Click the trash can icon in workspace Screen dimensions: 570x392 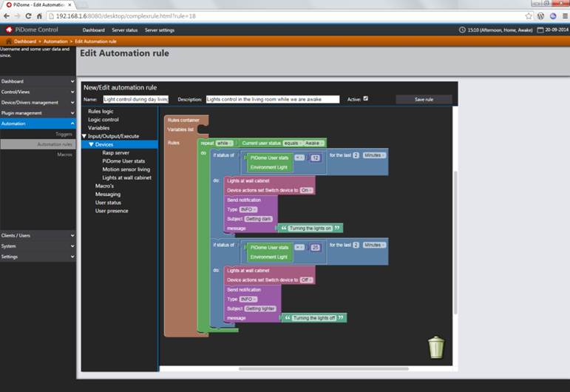tap(436, 346)
